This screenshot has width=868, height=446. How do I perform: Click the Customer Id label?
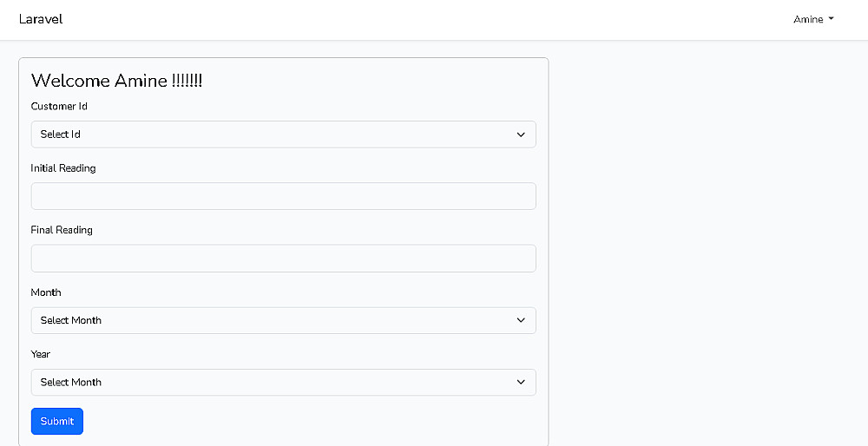pyautogui.click(x=59, y=107)
